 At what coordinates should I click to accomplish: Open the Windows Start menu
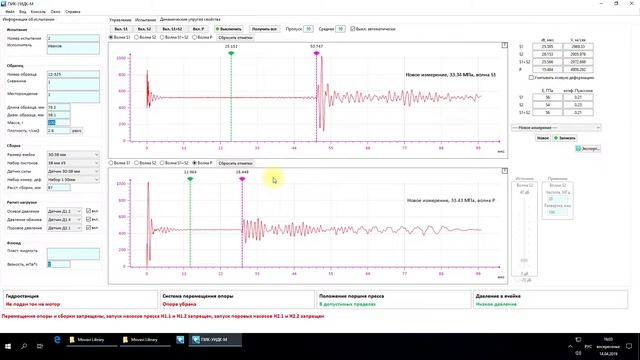click(8, 346)
